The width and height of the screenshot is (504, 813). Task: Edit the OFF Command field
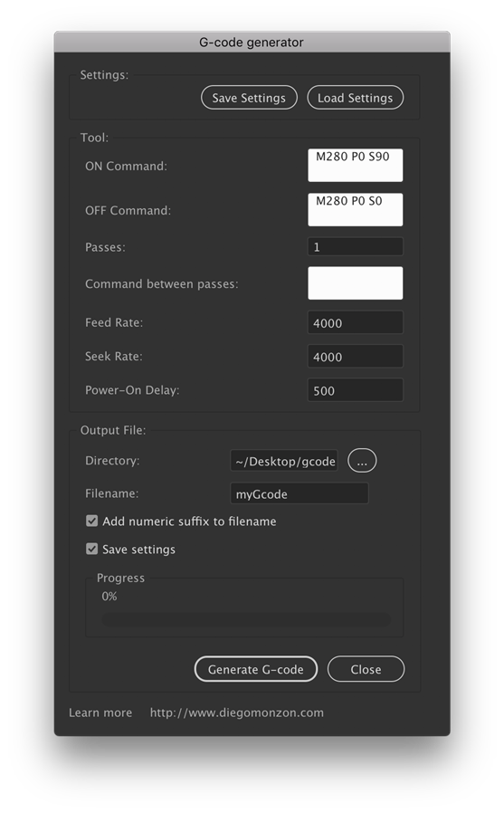pyautogui.click(x=356, y=209)
